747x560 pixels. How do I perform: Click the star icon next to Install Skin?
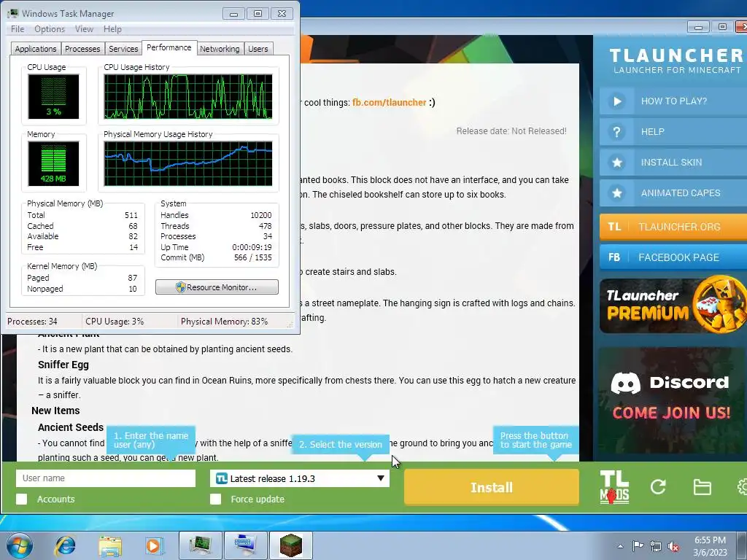point(617,163)
